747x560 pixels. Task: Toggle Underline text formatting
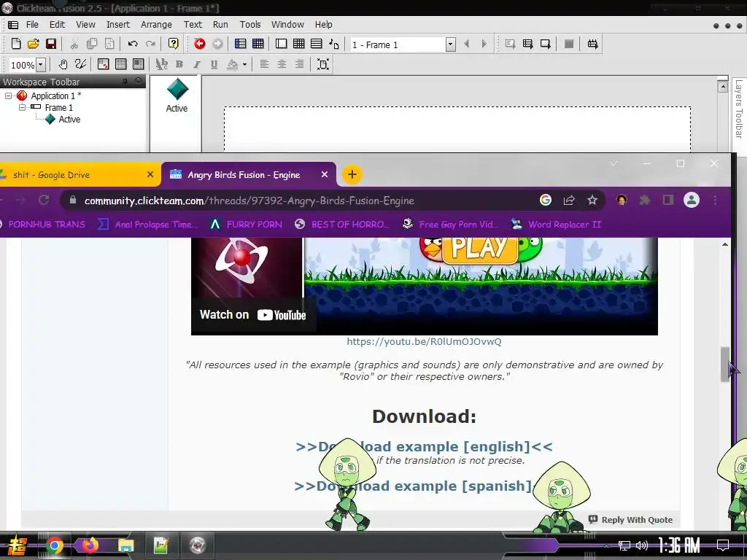click(214, 64)
